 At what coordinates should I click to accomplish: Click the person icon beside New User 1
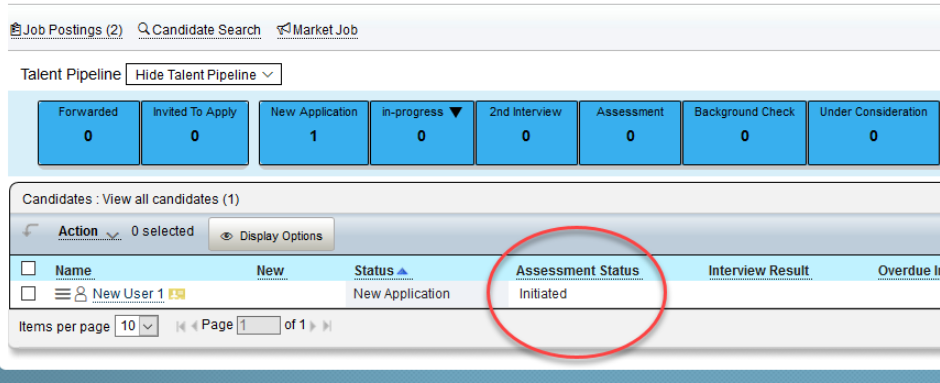point(80,294)
